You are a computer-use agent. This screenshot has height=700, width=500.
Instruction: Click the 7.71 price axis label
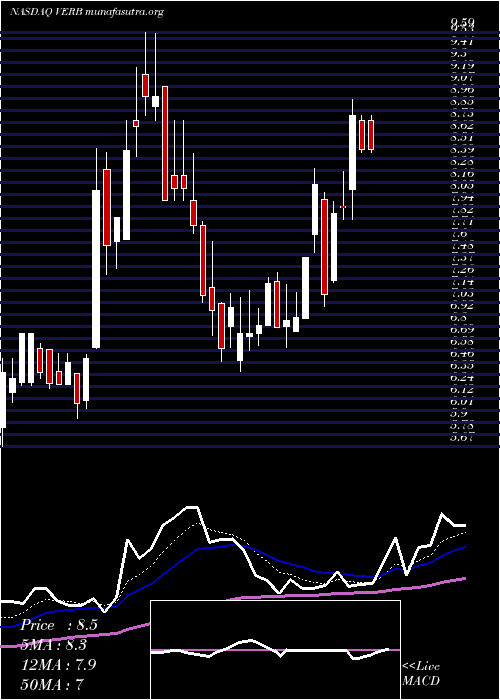coord(462,222)
